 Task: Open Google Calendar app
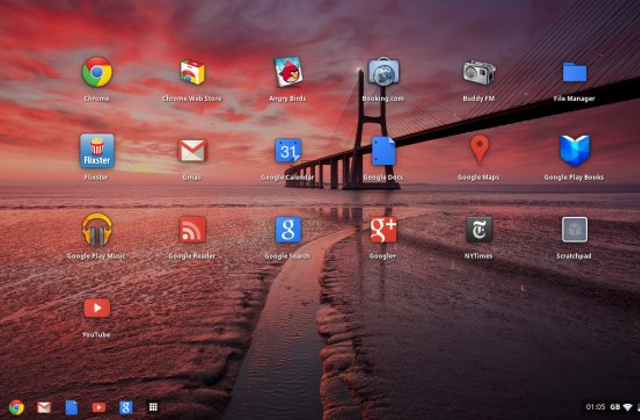coord(288,151)
